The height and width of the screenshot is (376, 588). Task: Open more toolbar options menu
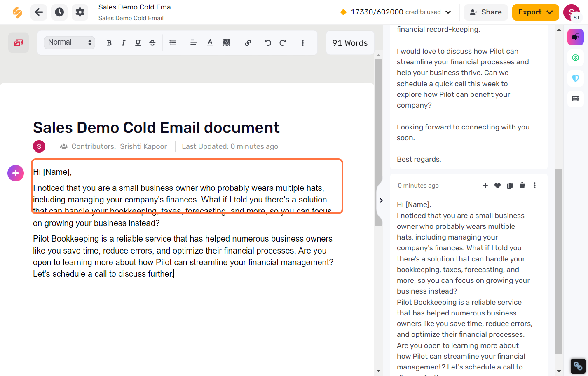(x=302, y=43)
